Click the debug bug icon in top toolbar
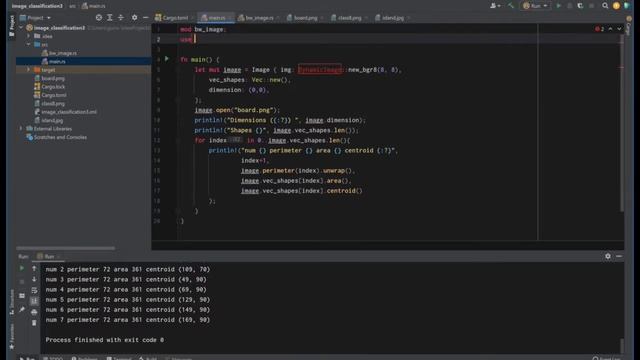The height and width of the screenshot is (360, 640). point(569,6)
